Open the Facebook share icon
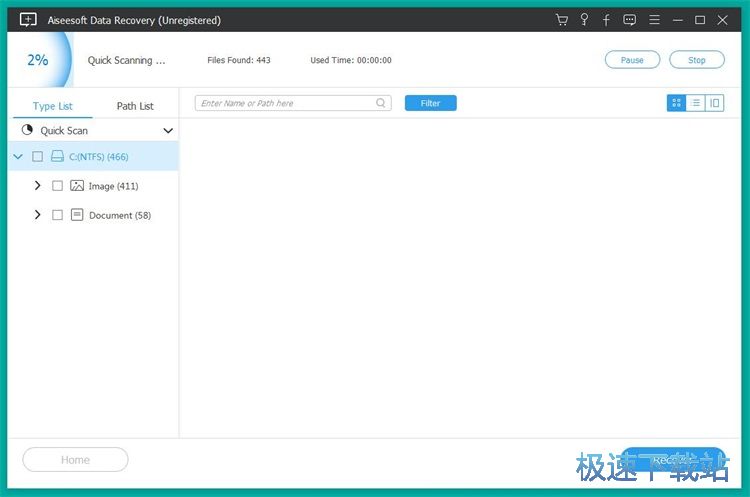750x497 pixels. tap(606, 20)
